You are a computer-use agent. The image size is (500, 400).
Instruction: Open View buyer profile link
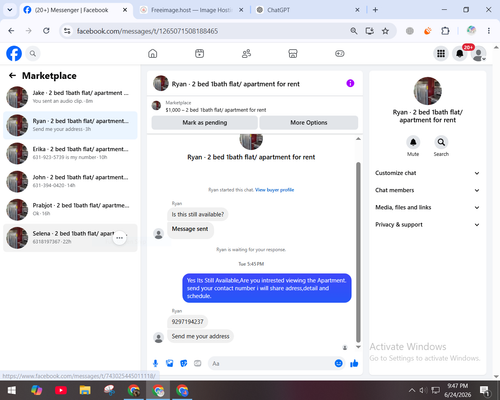pyautogui.click(x=274, y=190)
